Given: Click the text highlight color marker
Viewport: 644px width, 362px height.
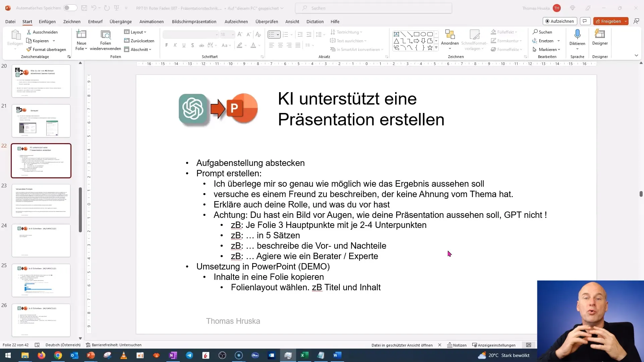Looking at the screenshot, I should (239, 45).
